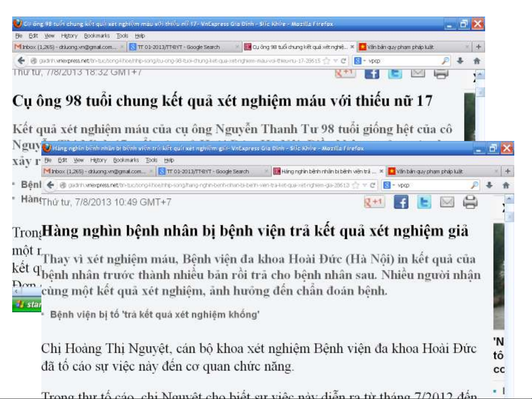Open search engine dropdown in front window
The width and height of the screenshot is (532, 399).
click(388, 185)
